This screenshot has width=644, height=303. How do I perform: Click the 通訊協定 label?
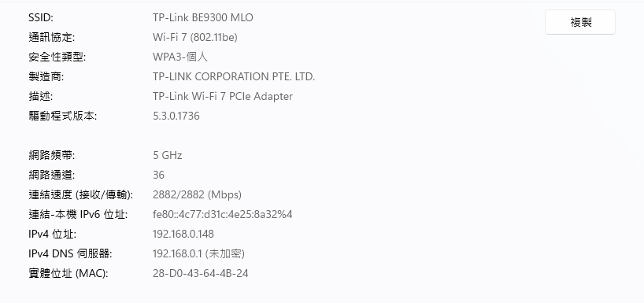52,37
